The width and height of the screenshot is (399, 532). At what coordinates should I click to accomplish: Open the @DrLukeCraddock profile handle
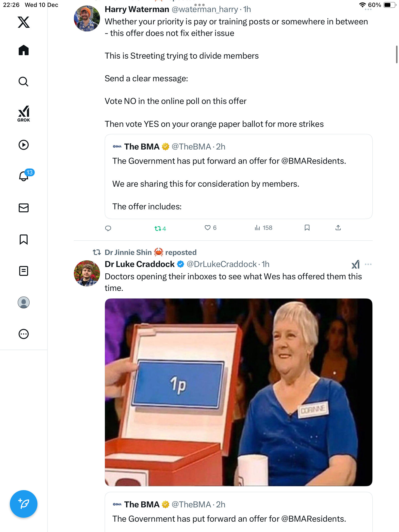[x=222, y=264]
